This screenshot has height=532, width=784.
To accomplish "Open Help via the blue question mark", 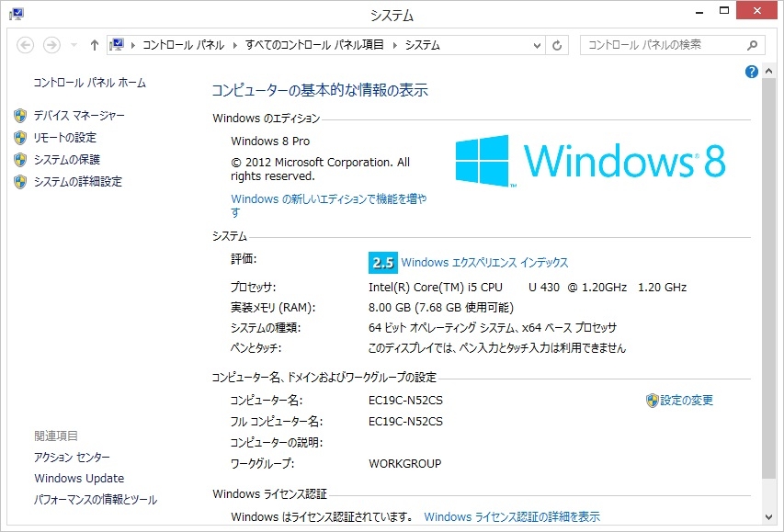I will 751,72.
